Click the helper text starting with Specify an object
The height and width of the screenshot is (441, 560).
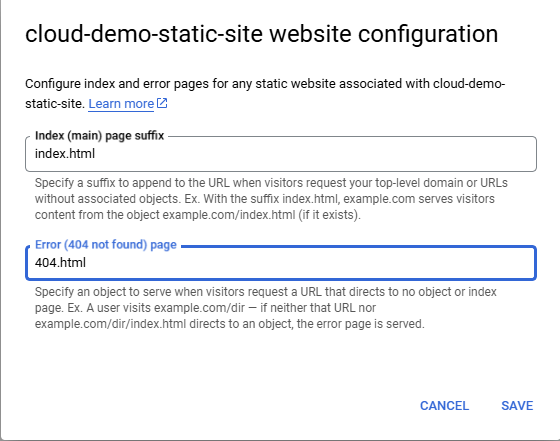(x=266, y=308)
